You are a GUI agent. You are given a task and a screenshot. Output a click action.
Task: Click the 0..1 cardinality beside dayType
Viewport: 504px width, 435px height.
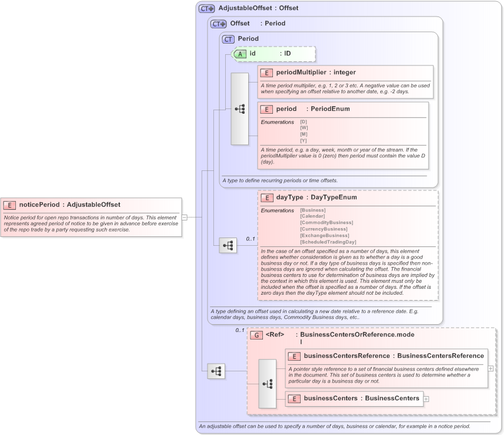click(251, 239)
